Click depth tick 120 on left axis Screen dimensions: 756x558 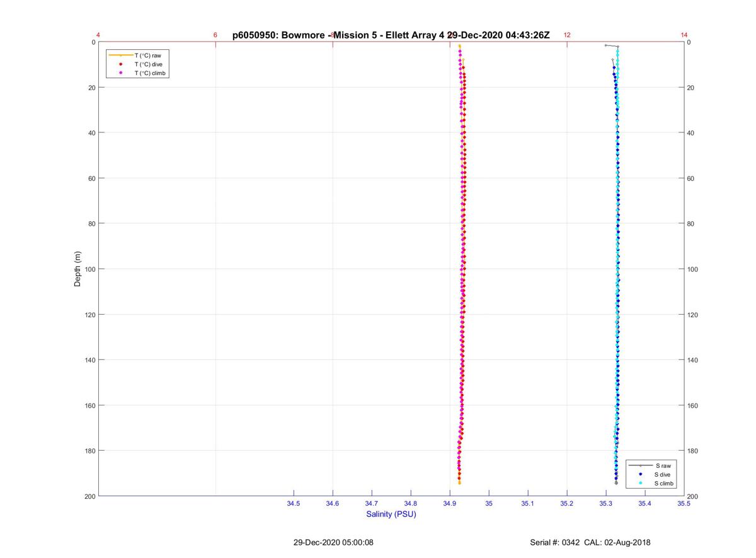pos(89,315)
